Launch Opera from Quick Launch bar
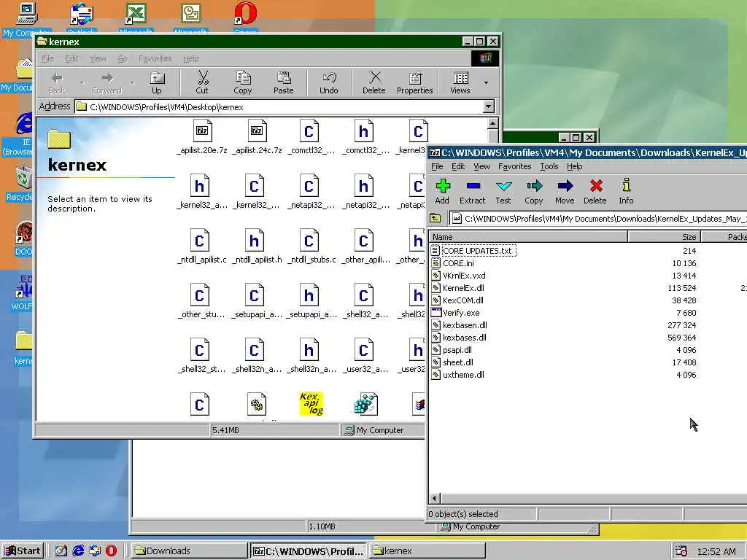The width and height of the screenshot is (747, 560). click(111, 551)
